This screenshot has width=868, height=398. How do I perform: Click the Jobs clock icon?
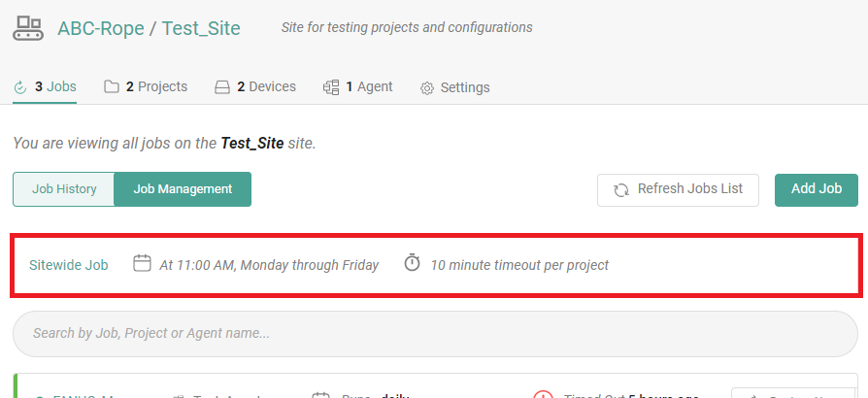click(x=20, y=87)
